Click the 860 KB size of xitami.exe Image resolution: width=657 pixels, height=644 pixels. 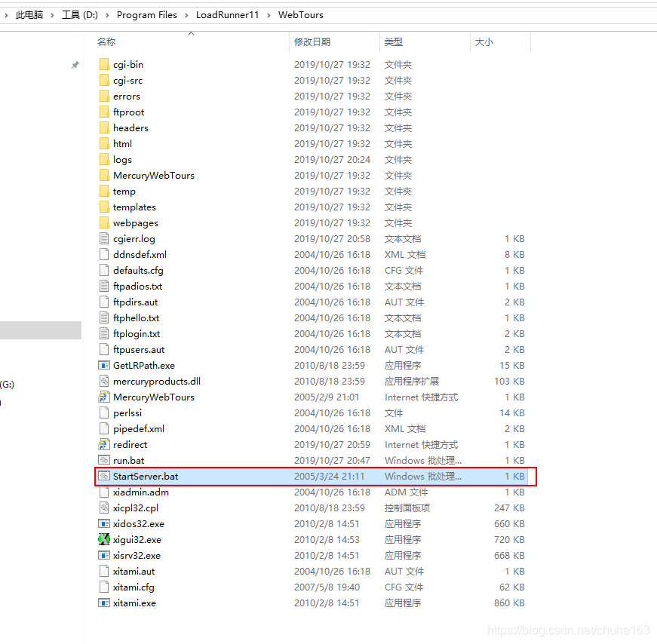(x=509, y=603)
